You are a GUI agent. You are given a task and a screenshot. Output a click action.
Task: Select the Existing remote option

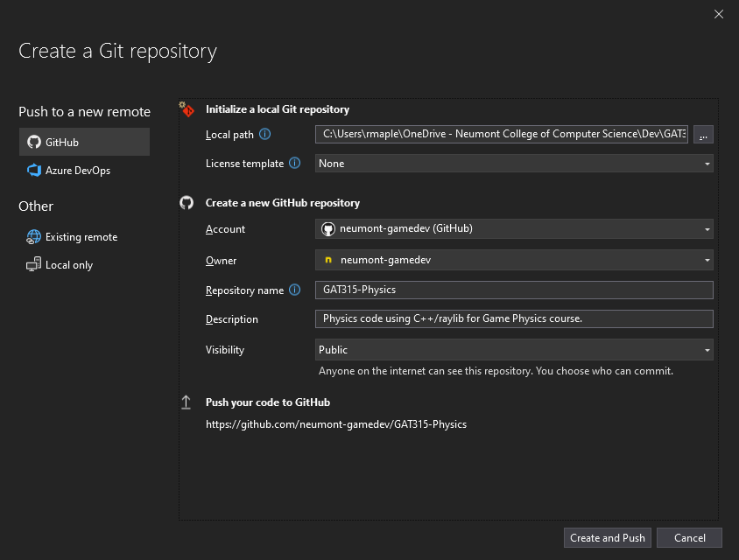(x=81, y=237)
